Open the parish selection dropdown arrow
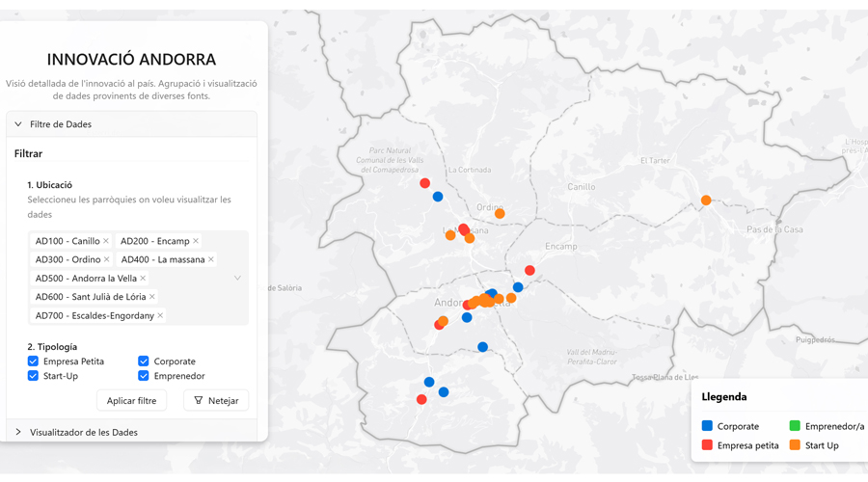The image size is (868, 482). pyautogui.click(x=237, y=278)
